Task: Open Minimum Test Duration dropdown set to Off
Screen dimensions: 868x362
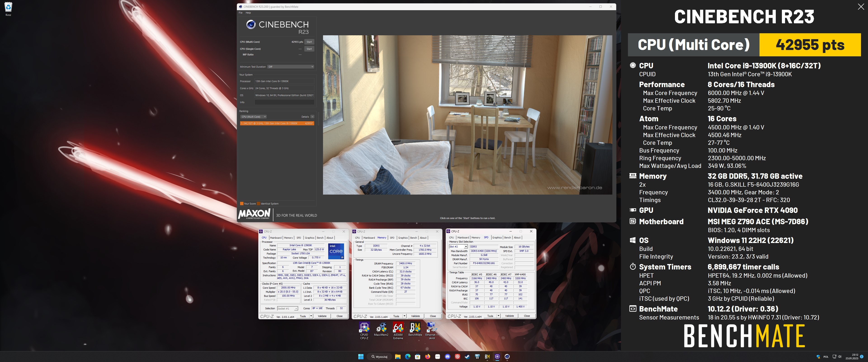Action: (291, 67)
